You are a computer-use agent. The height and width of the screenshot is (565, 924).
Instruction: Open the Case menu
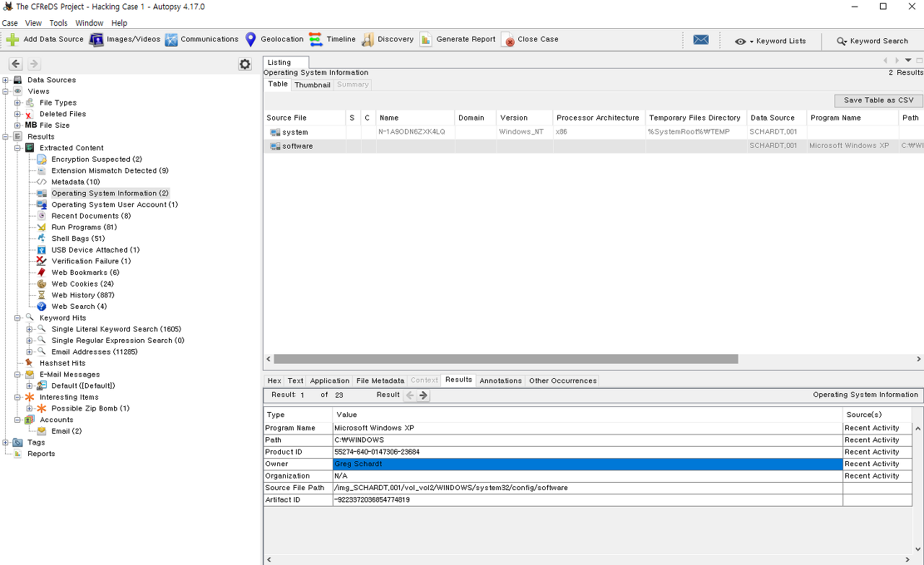coord(10,23)
